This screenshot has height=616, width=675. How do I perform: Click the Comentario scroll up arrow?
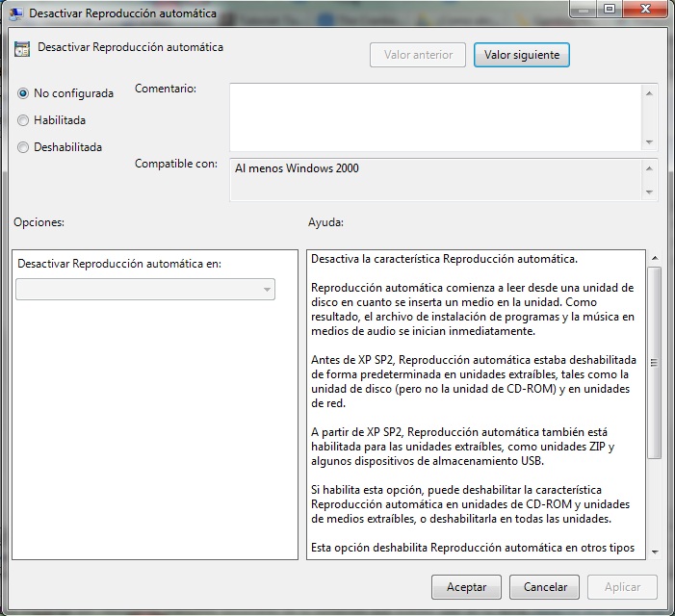650,93
